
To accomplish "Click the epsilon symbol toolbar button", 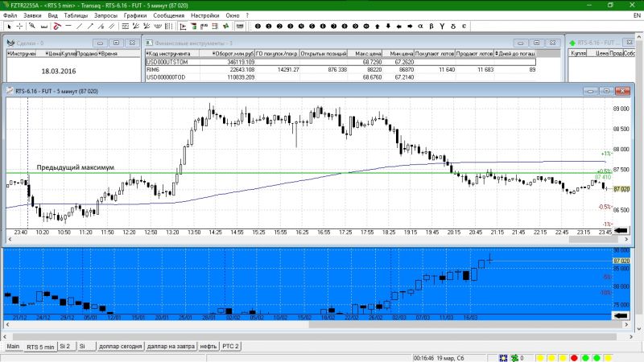I will [x=464, y=27].
